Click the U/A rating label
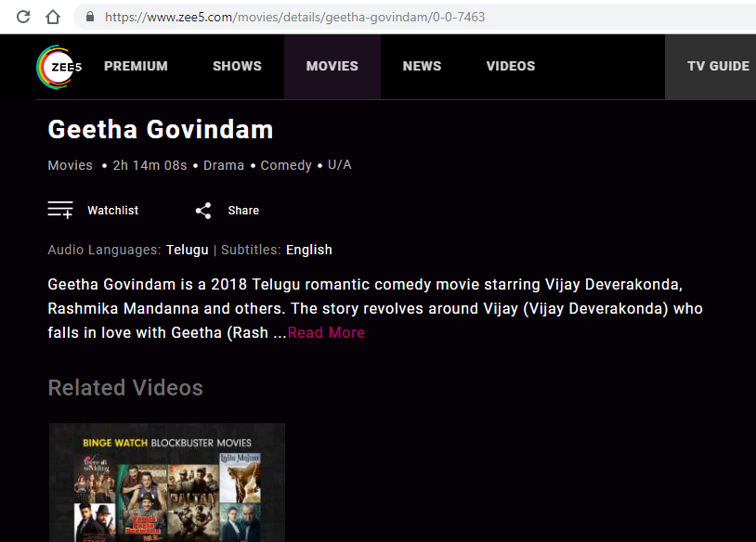Image resolution: width=756 pixels, height=542 pixels. click(x=339, y=165)
